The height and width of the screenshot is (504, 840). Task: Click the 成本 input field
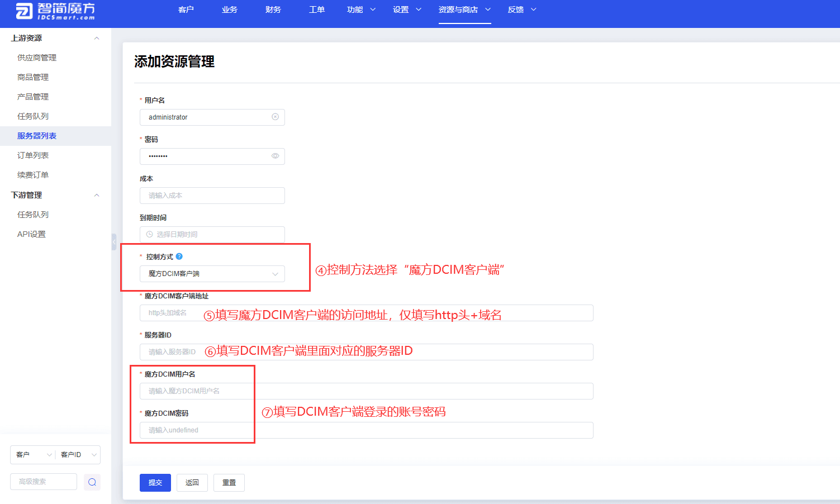coord(212,196)
